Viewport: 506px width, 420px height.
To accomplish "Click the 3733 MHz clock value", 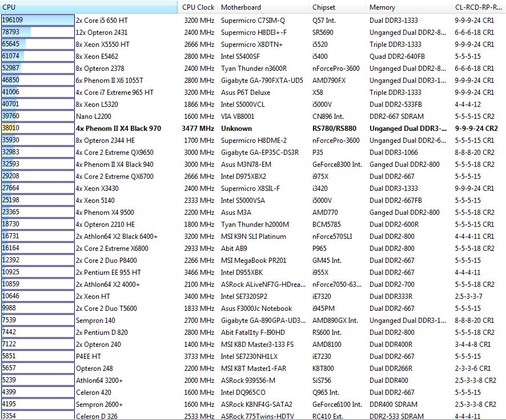I will [199, 357].
